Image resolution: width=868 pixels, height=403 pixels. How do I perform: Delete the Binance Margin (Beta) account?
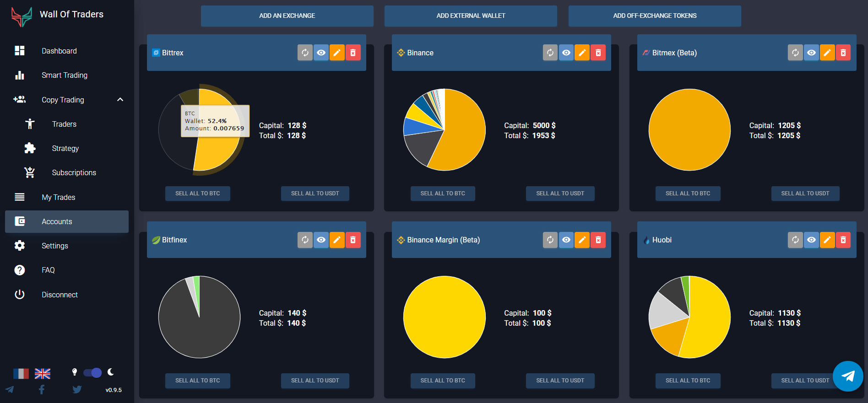click(598, 240)
